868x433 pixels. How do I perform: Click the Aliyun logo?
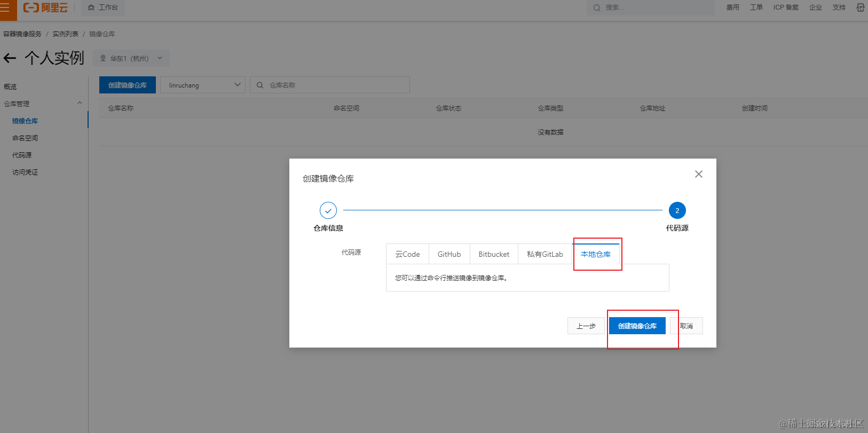pos(45,7)
